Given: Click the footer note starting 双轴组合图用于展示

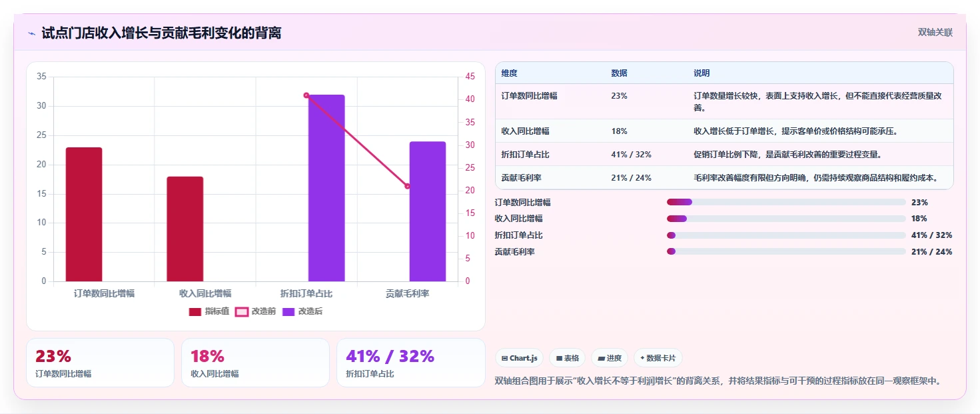Looking at the screenshot, I should pyautogui.click(x=718, y=381).
